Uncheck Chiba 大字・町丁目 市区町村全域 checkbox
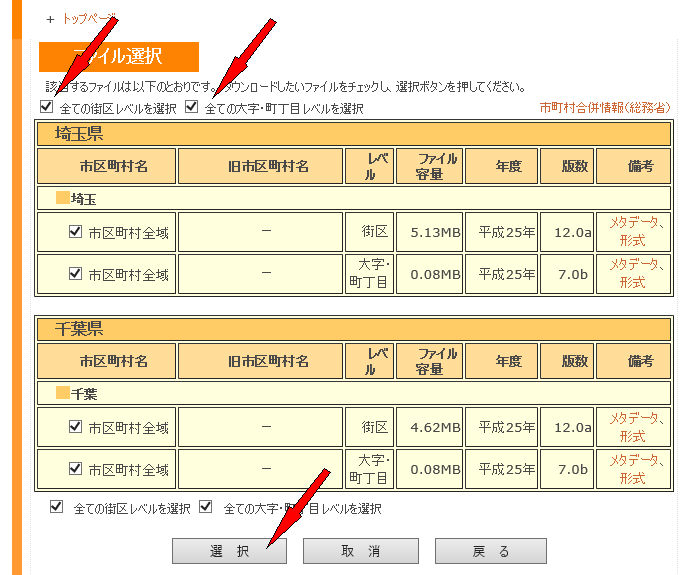This screenshot has height=575, width=698. pos(75,468)
